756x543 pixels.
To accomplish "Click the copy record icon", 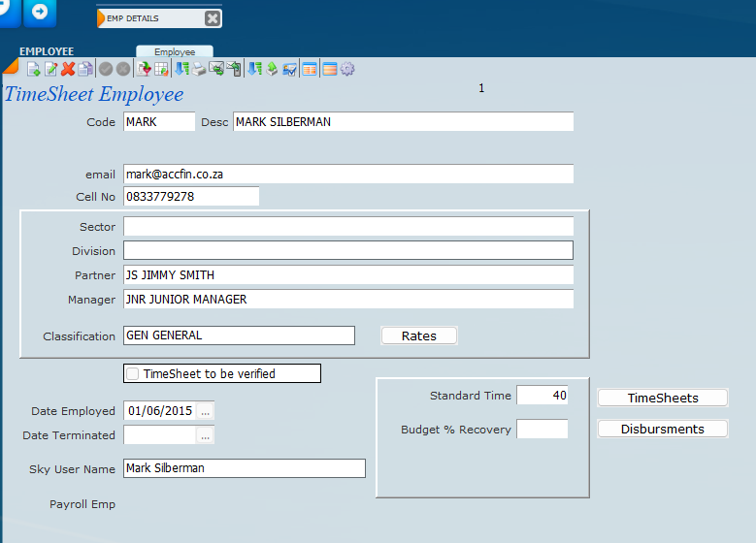I will point(85,69).
